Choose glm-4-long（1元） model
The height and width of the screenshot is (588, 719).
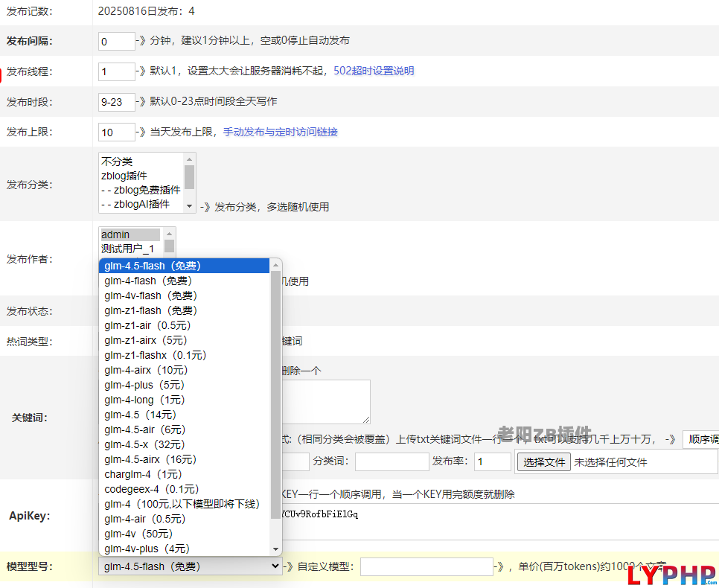click(x=184, y=400)
